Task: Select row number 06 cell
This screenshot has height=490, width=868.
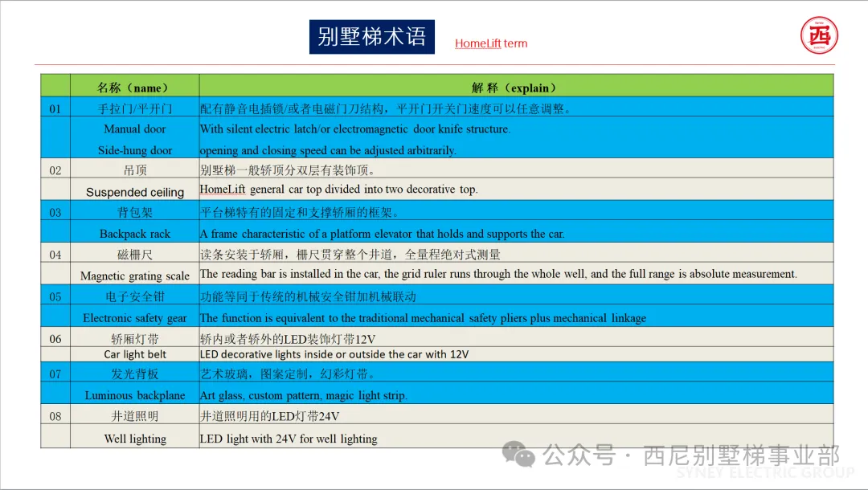Action: tap(55, 338)
